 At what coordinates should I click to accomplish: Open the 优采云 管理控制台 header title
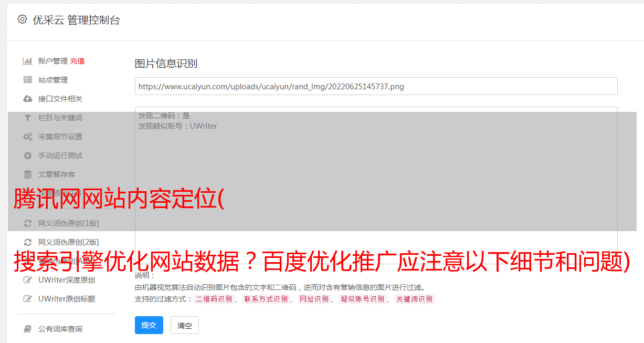(76, 20)
